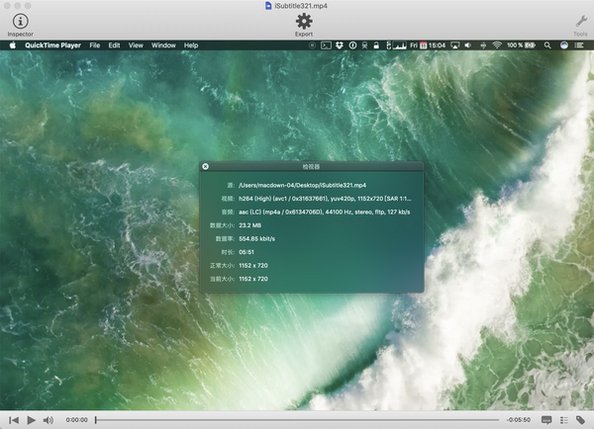
Task: Click the h264 video codec line
Action: tap(325, 199)
